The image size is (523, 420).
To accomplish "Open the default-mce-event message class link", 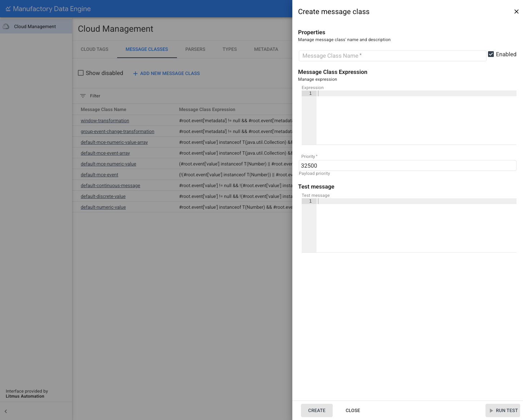I will pyautogui.click(x=99, y=174).
